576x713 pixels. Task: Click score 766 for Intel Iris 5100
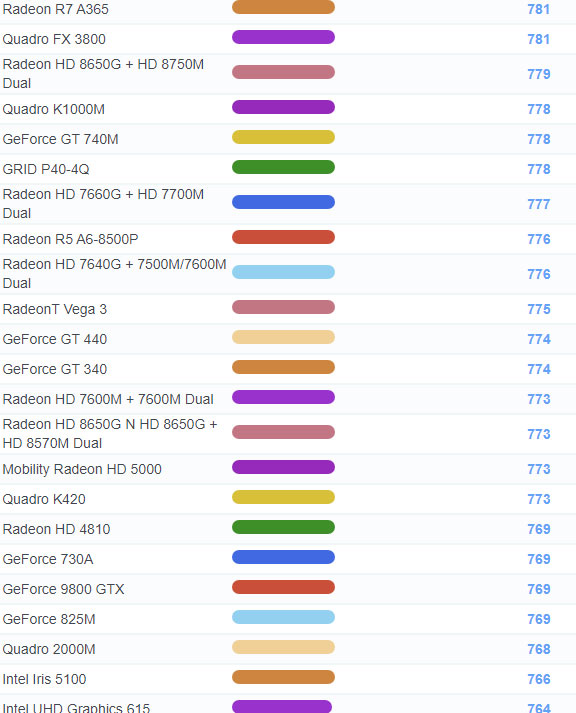[x=539, y=679]
